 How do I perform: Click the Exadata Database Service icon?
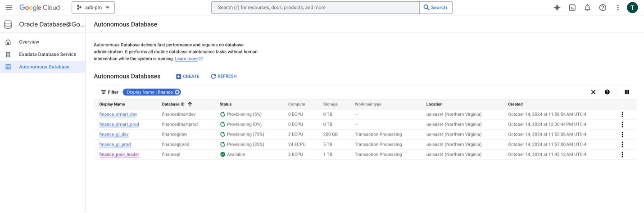[x=8, y=54]
